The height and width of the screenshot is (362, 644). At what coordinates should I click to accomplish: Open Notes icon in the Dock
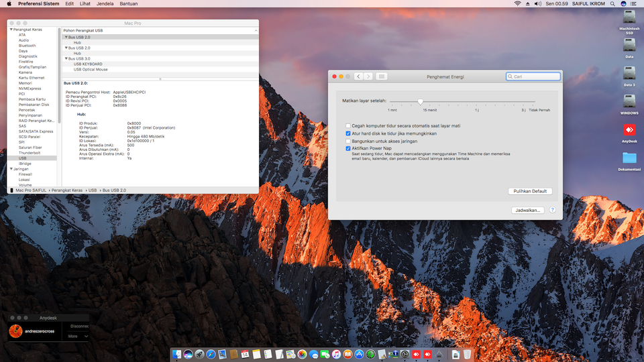pos(256,354)
